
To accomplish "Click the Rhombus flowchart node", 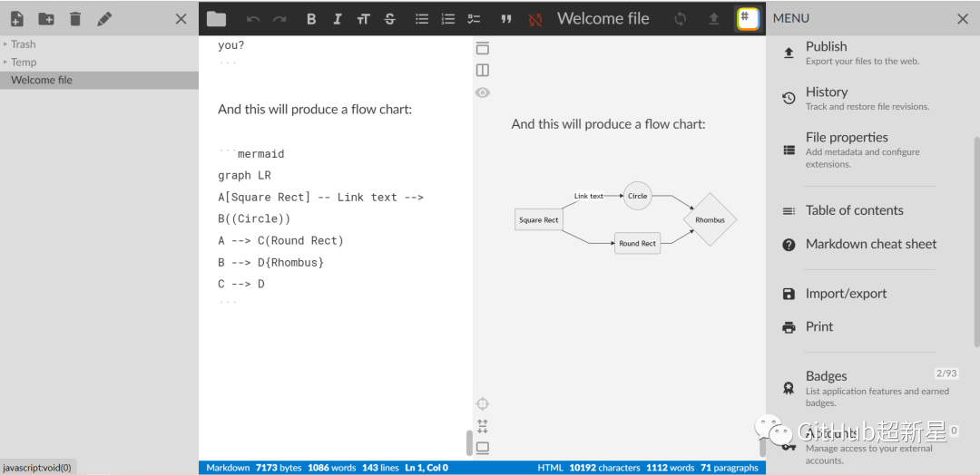I will pos(710,219).
